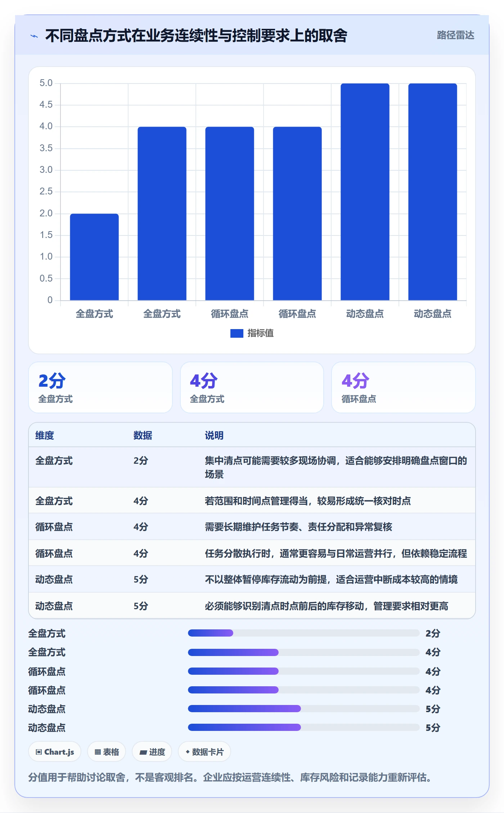The height and width of the screenshot is (813, 504).
Task: Select the row 必须能够识别清点时点前后的库存移动
Action: (x=252, y=606)
